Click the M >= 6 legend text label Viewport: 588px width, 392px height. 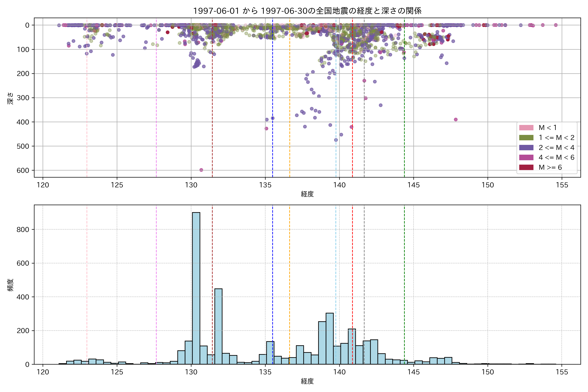(x=550, y=167)
